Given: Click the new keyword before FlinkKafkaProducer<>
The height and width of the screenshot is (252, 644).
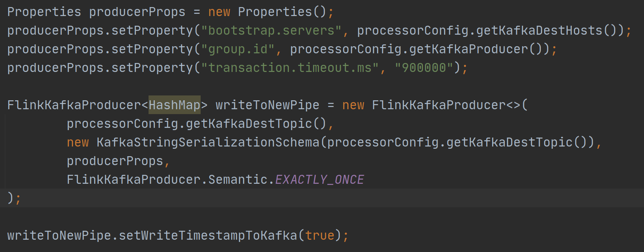Looking at the screenshot, I should [353, 105].
